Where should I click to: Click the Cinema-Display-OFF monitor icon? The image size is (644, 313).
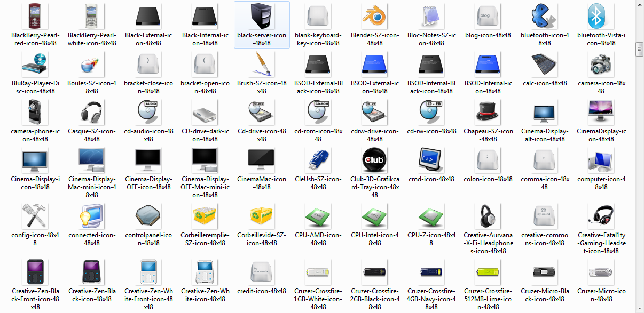148,160
